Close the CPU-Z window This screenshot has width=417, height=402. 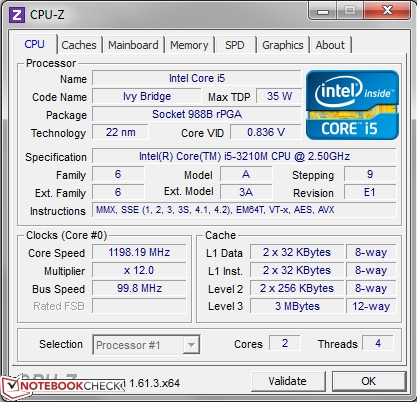pyautogui.click(x=387, y=11)
